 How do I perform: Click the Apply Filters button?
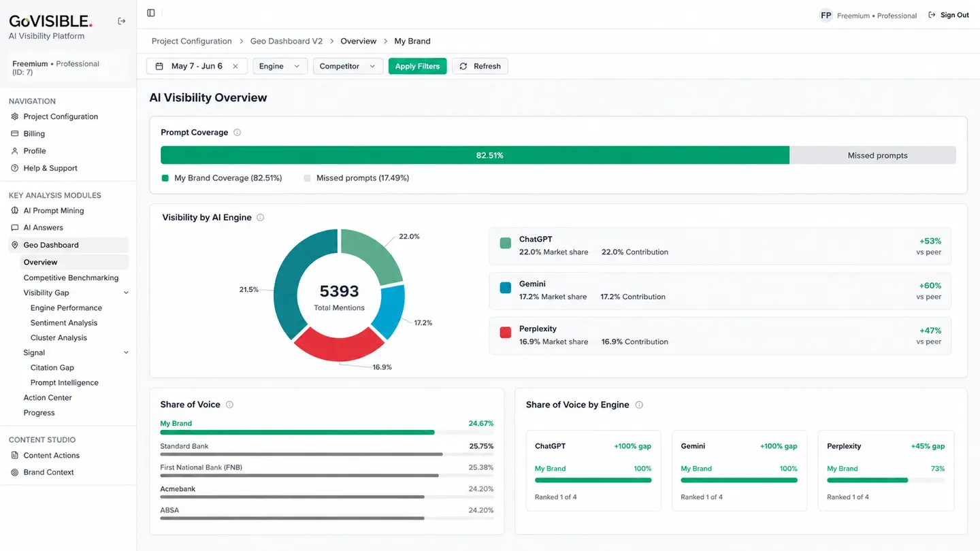417,66
